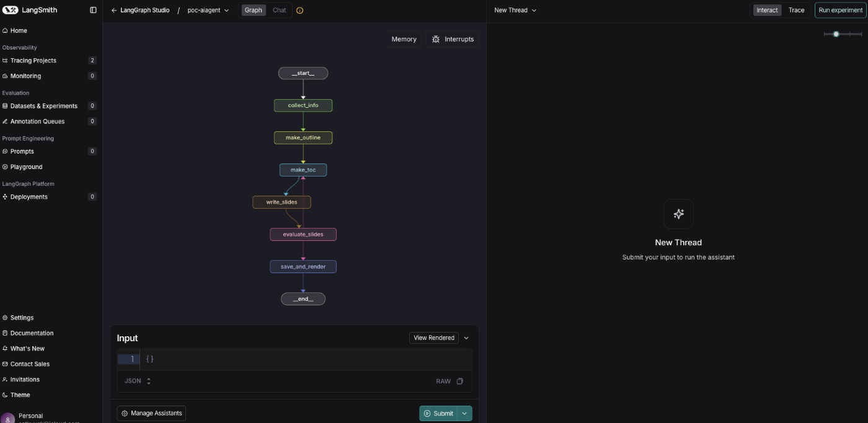Click the Submit button
Viewport: 868px width, 423px height.
click(439, 414)
